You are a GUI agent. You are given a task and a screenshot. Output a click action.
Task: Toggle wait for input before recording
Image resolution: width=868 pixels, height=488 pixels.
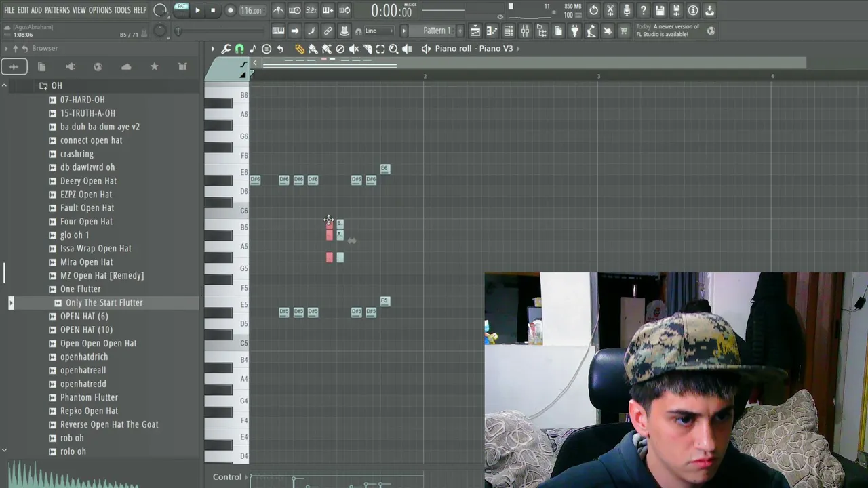tap(295, 10)
